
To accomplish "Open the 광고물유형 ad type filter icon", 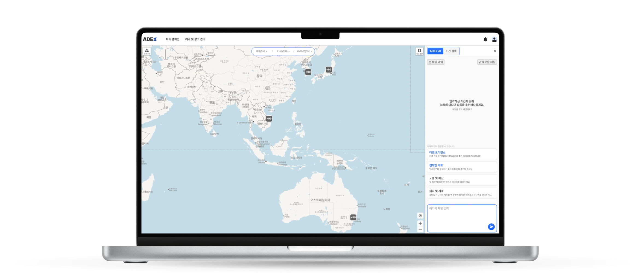I will tap(147, 51).
